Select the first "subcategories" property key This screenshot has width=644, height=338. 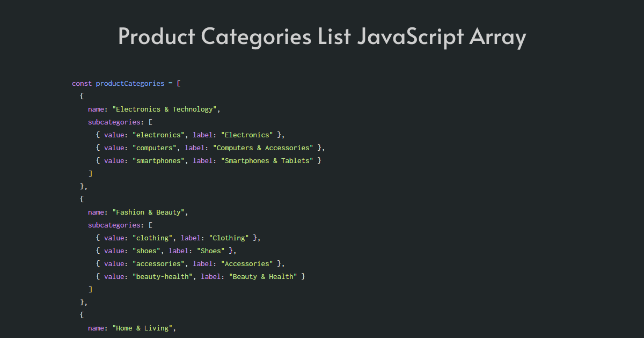pos(114,122)
